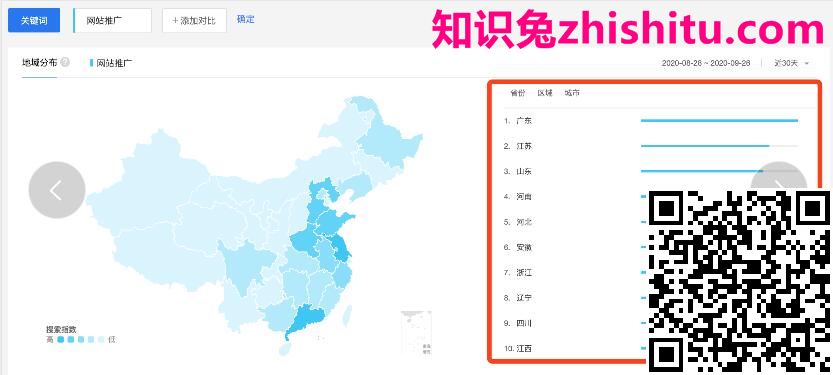Click the South China Sea inset map
833x375 pixels.
click(x=416, y=333)
